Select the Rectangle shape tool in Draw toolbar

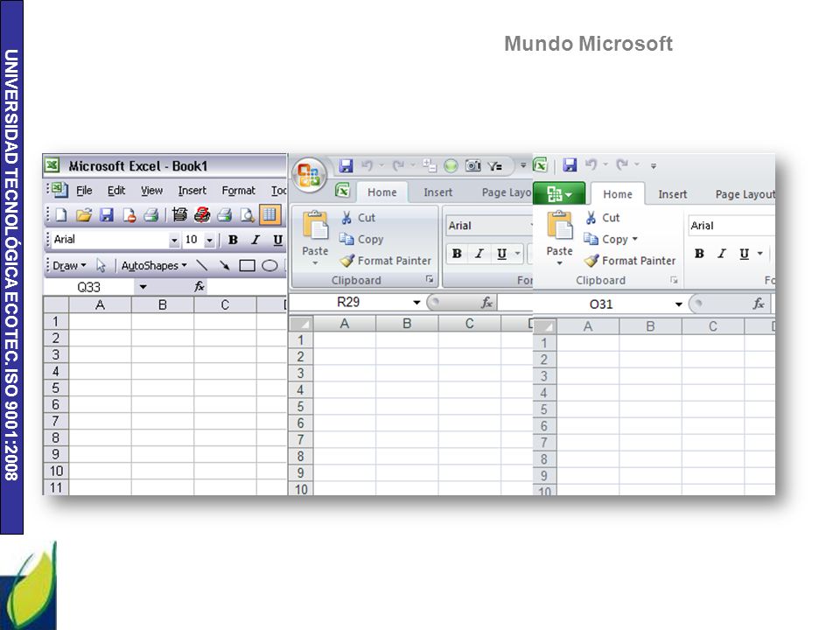tap(247, 265)
